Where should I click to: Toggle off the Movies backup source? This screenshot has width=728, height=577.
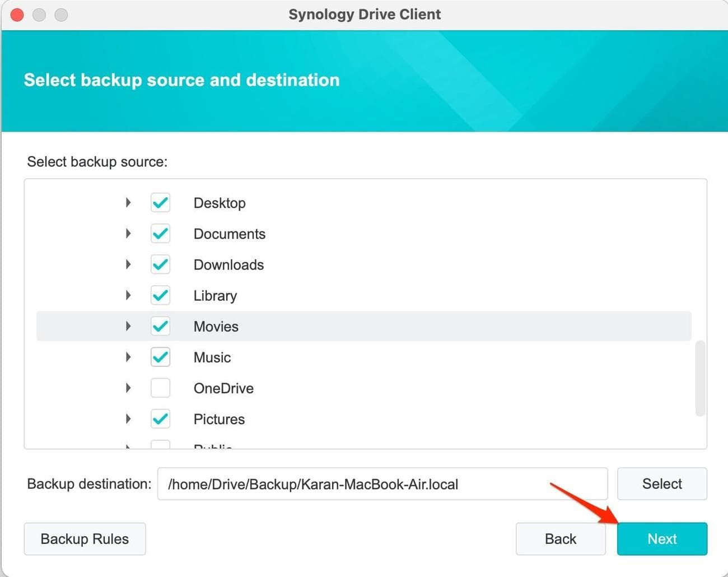160,326
